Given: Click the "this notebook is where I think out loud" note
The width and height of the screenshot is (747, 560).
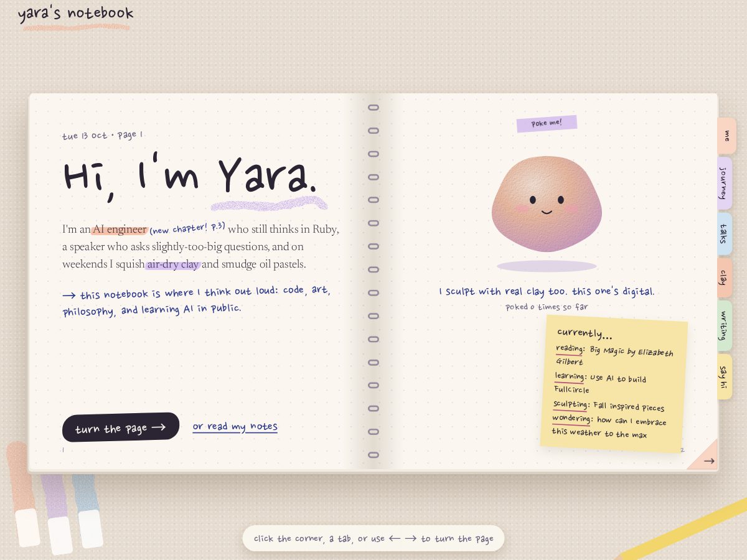Looking at the screenshot, I should point(197,301).
